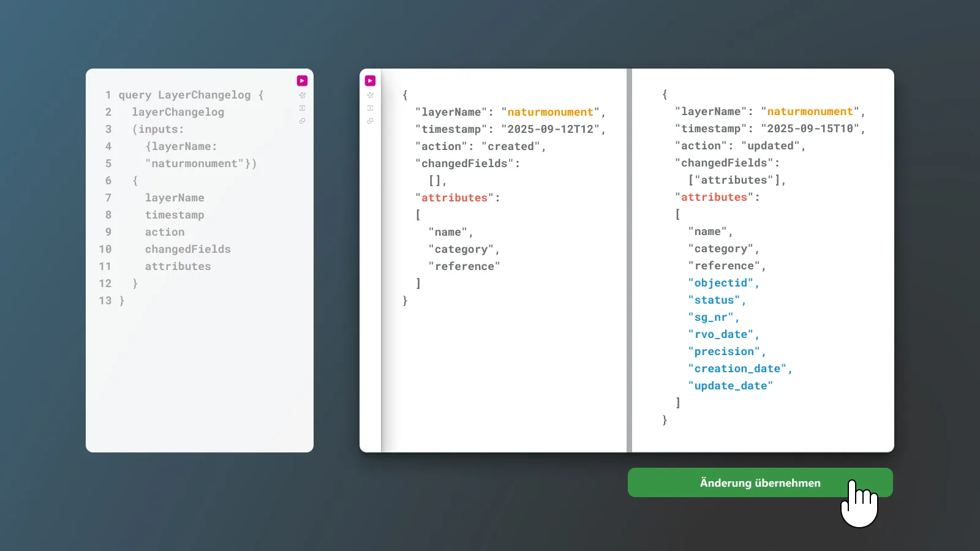Click the red "attributes" key in the updated response
Screen dimensions: 980x551
(714, 197)
